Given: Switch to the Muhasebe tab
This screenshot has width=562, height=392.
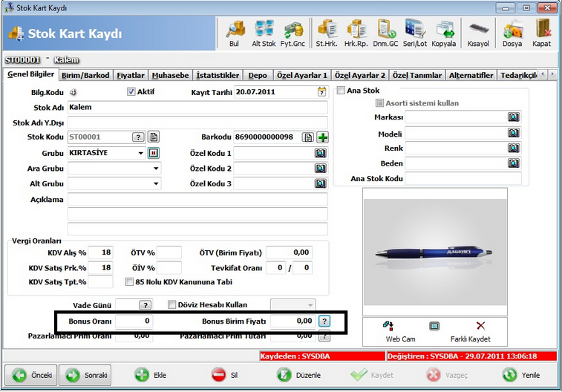Looking at the screenshot, I should [170, 76].
